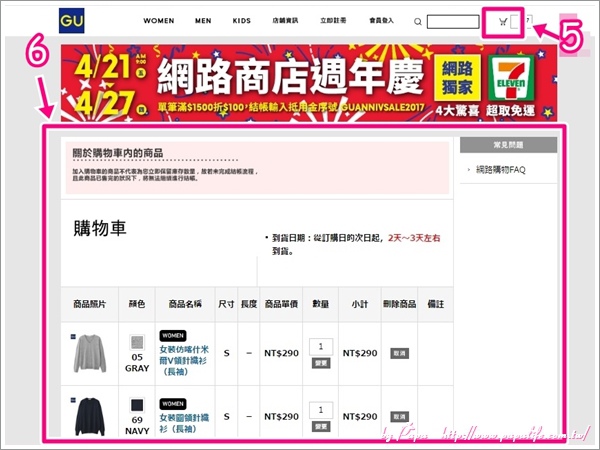This screenshot has height=450, width=600.
Task: Select the 69 NAVY color swatch
Action: [x=137, y=405]
